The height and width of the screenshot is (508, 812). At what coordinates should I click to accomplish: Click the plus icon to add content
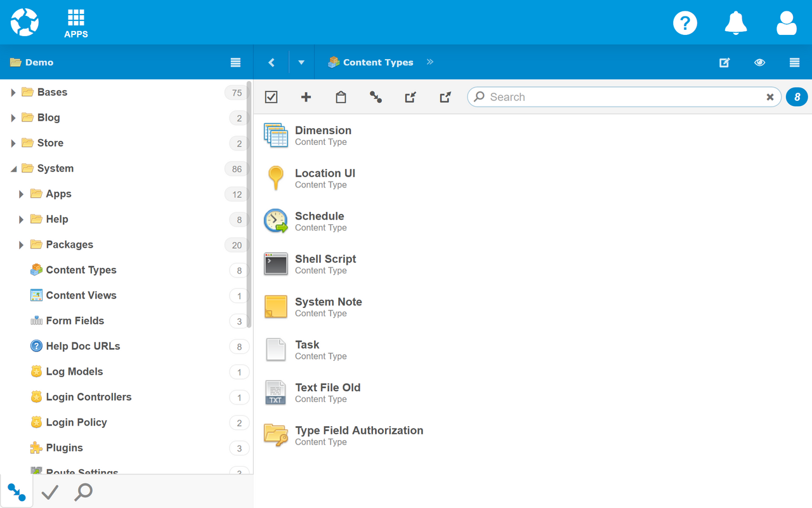(306, 97)
